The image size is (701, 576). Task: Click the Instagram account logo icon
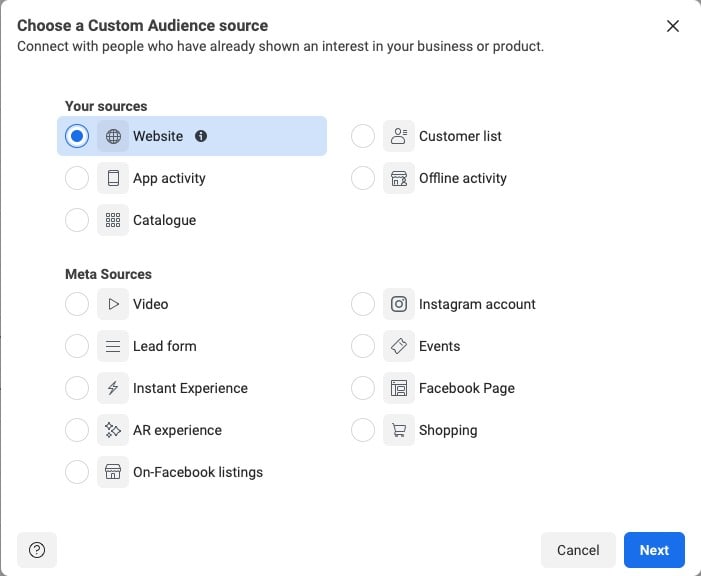coord(399,304)
